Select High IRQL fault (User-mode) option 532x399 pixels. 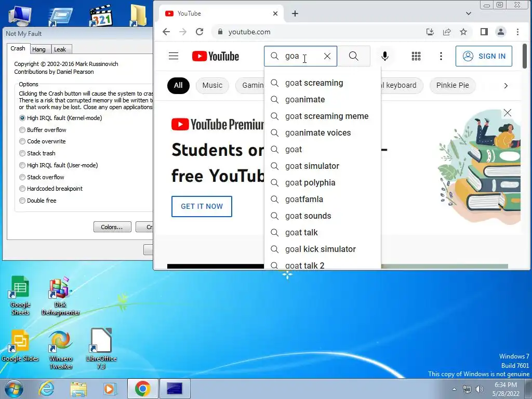pyautogui.click(x=58, y=165)
